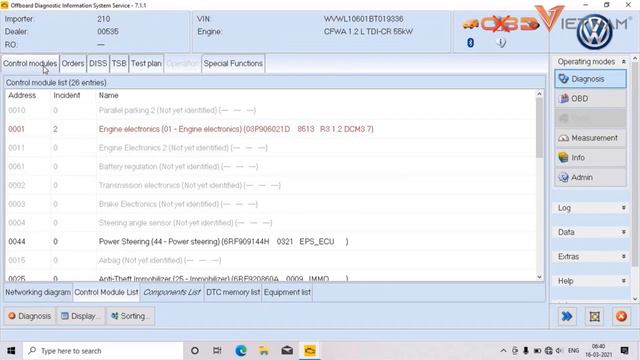Click the blue forward double-arrow icon
The width and height of the screenshot is (640, 360).
[567, 316]
